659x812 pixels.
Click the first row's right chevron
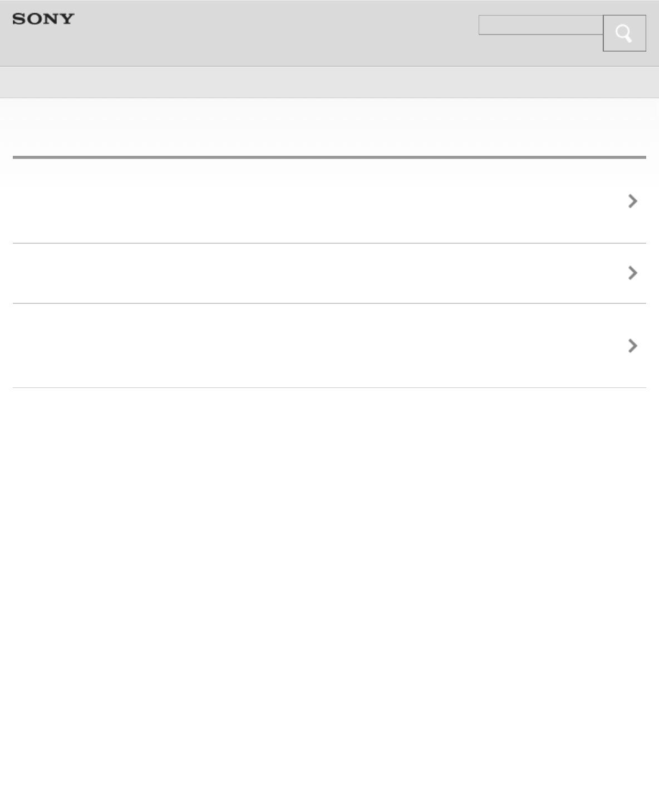click(632, 201)
